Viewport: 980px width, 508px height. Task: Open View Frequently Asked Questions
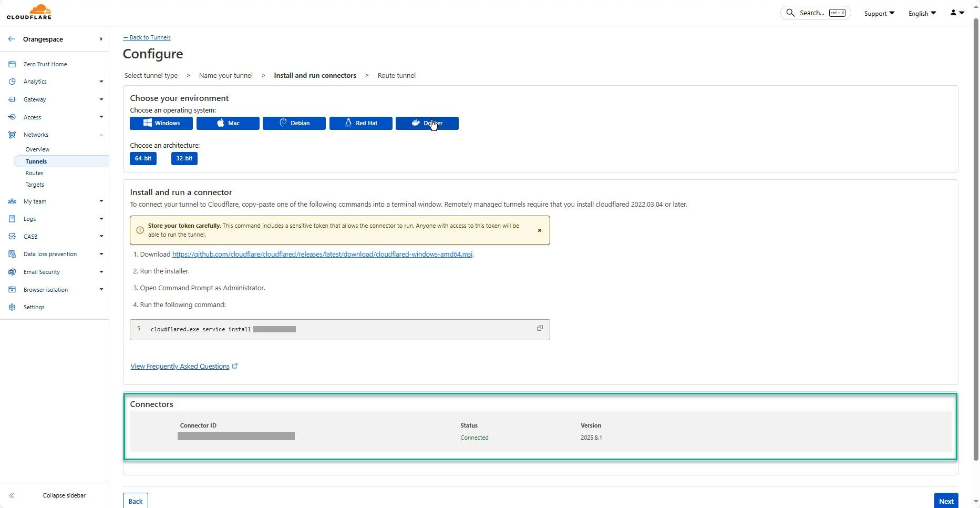180,366
